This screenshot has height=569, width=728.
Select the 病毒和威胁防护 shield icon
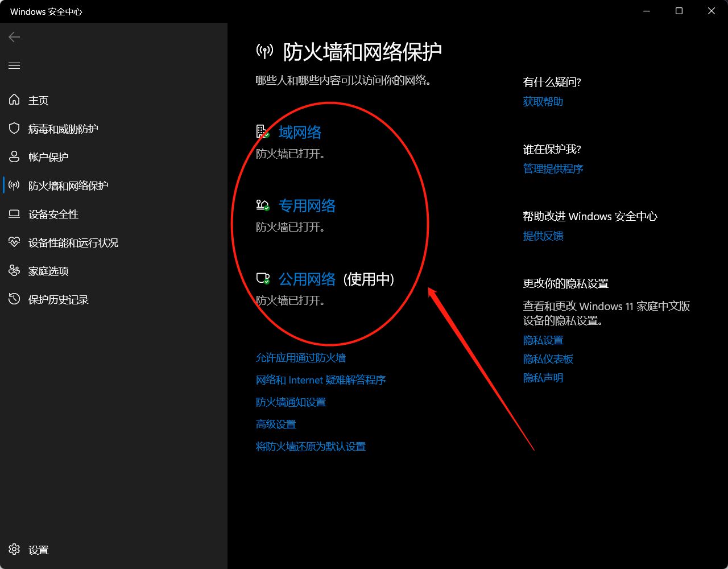(x=14, y=129)
